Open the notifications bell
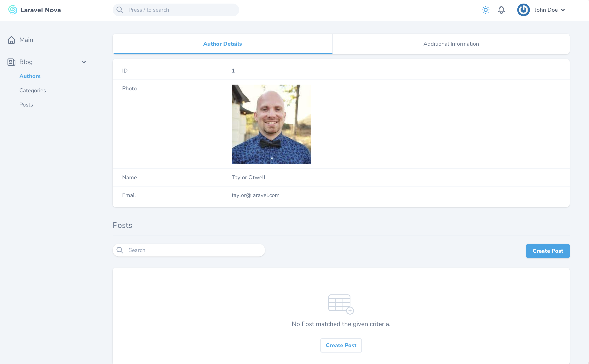589x364 pixels. coord(501,10)
